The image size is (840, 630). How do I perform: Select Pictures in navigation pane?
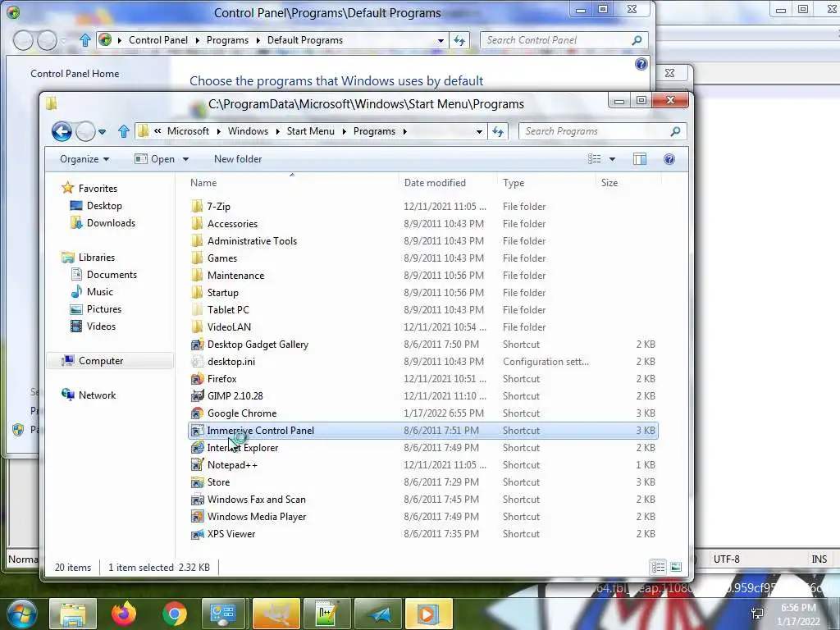[x=104, y=309]
